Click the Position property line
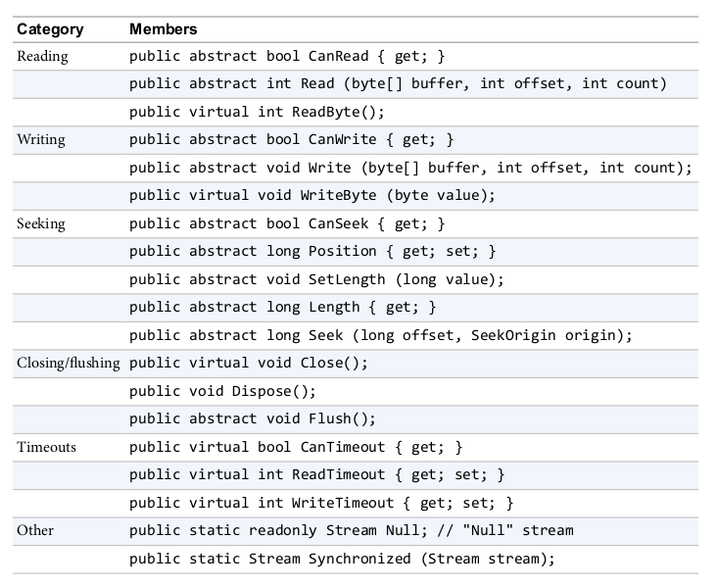 click(x=312, y=251)
